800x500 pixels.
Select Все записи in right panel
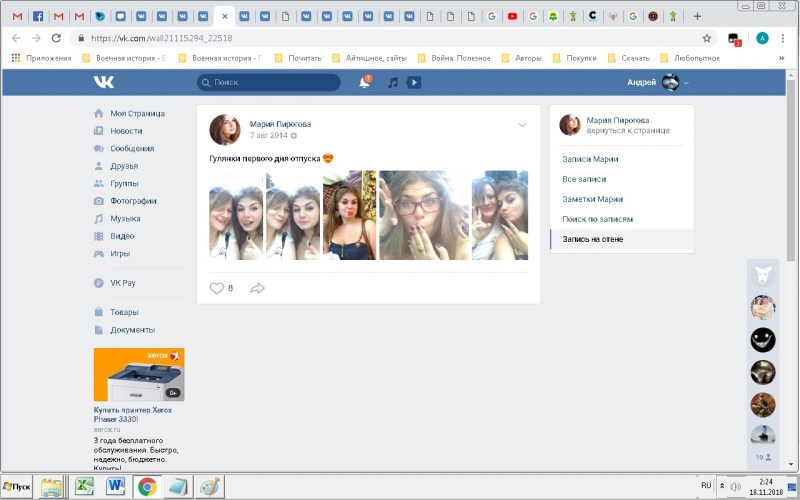[584, 179]
